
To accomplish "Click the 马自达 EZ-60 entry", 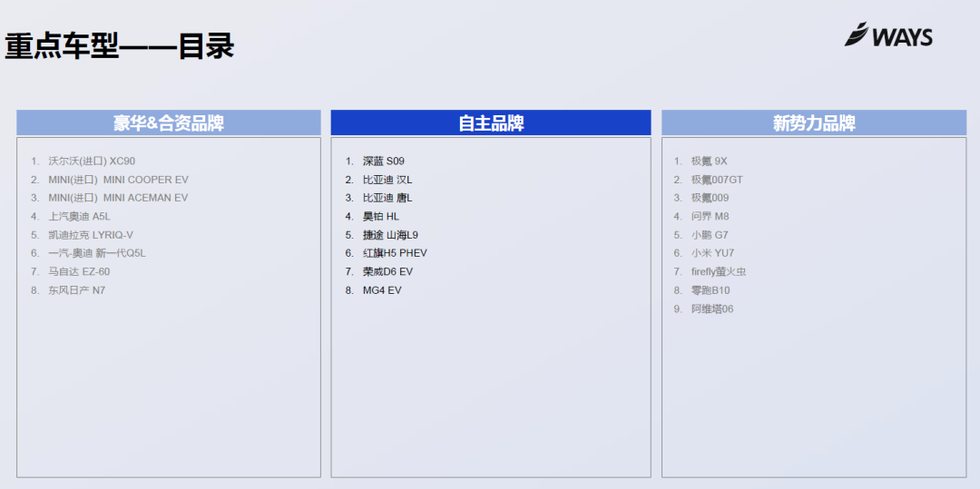I will [x=79, y=272].
